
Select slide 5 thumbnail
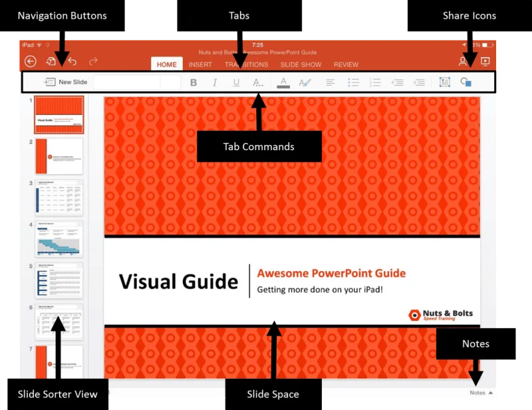click(x=59, y=280)
